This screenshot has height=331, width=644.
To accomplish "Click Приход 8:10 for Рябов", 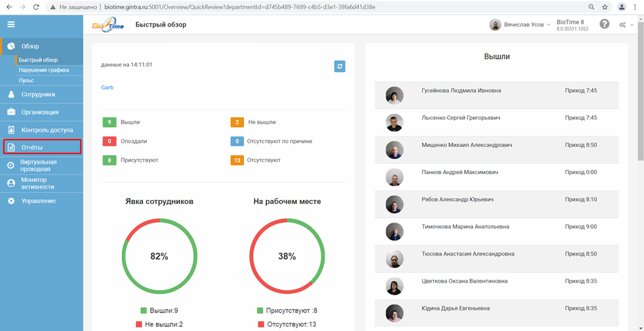I will coord(581,199).
